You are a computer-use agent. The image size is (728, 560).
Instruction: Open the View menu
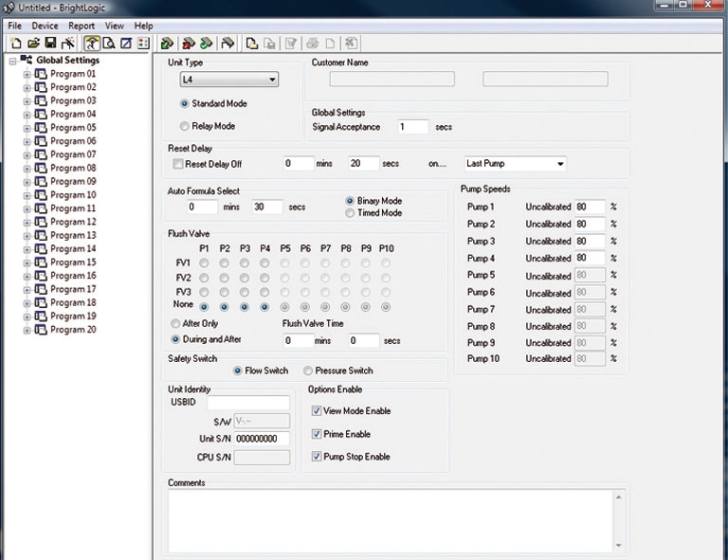[x=114, y=26]
